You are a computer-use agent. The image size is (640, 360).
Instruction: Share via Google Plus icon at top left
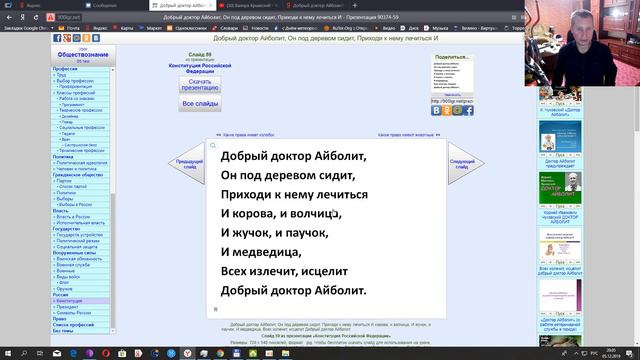[67, 38]
